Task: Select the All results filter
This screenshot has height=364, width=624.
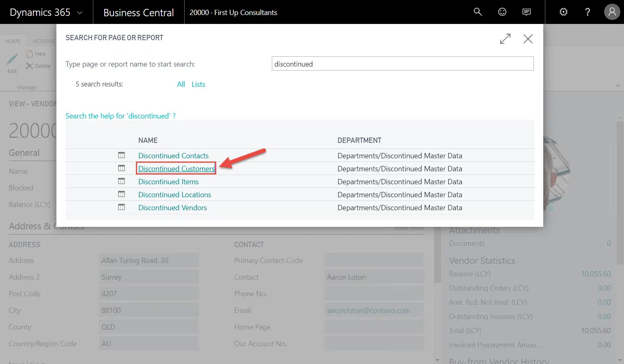Action: point(181,84)
